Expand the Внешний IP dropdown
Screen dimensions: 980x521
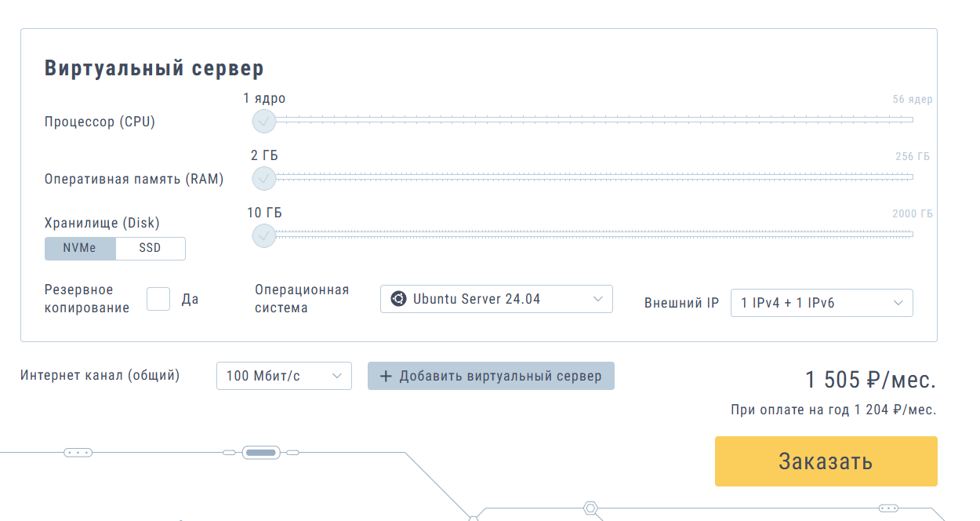click(x=822, y=303)
